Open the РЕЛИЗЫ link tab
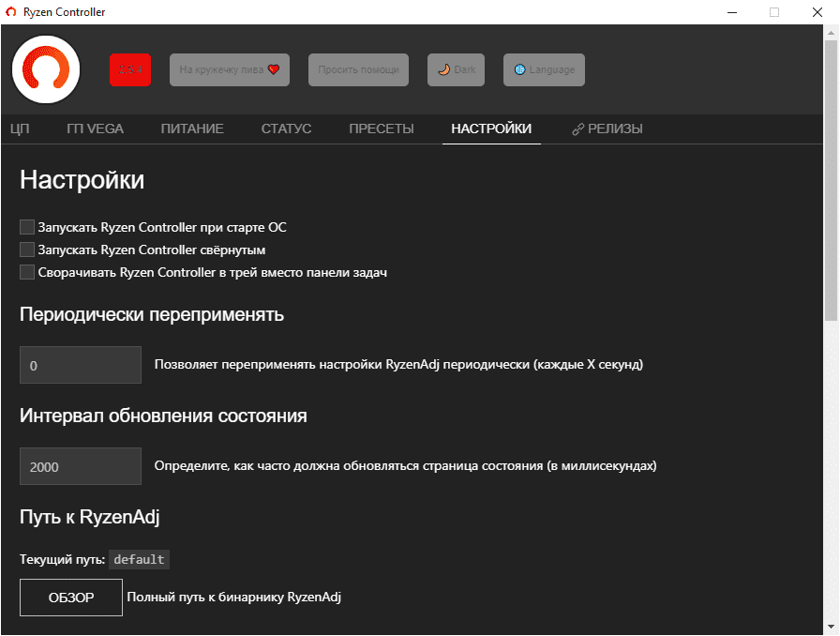 click(607, 129)
